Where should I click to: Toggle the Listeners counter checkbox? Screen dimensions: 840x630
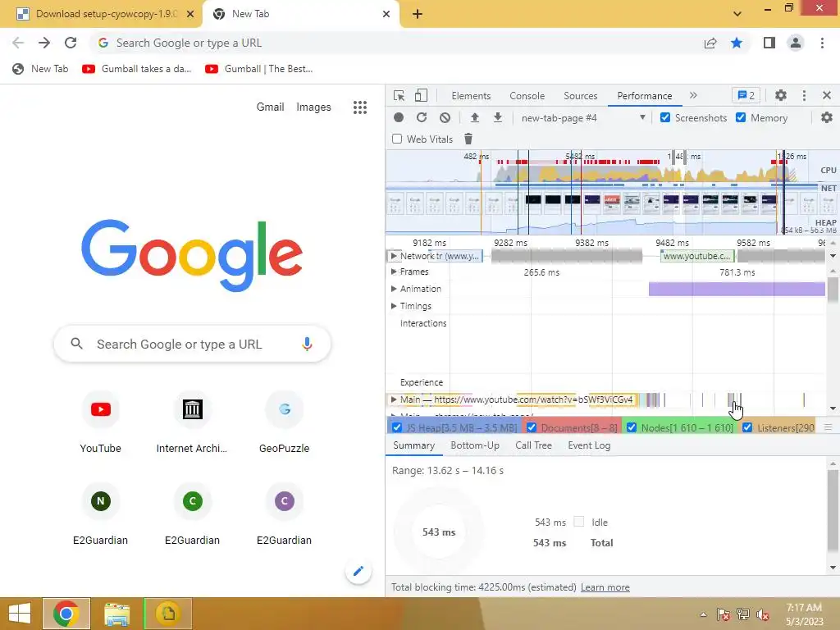(x=747, y=427)
